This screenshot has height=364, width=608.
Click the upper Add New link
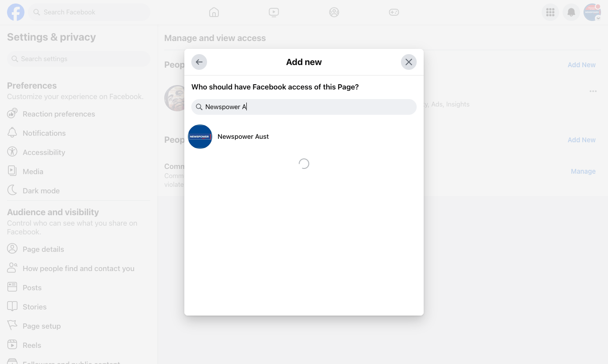click(581, 65)
